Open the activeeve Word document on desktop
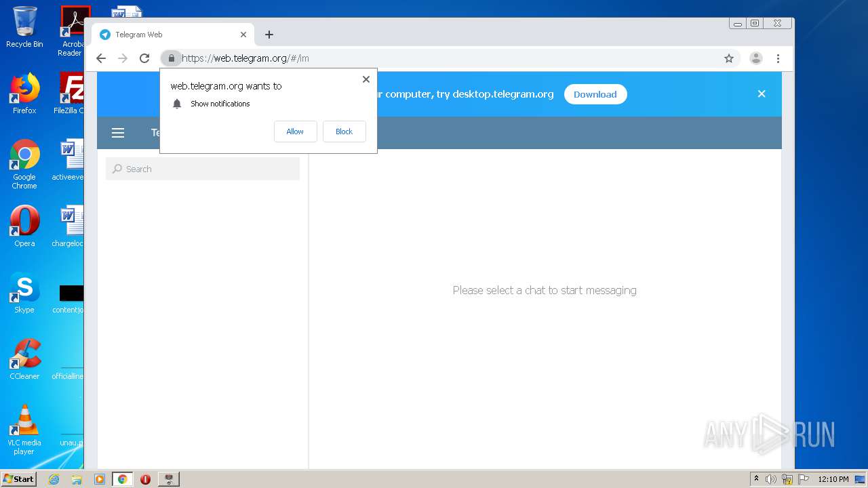 click(68, 161)
